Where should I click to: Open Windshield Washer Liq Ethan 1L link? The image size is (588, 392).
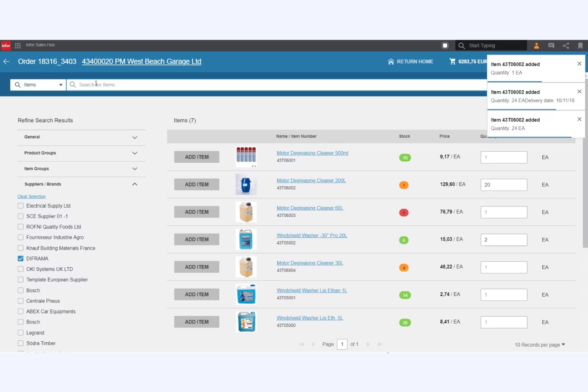(312, 290)
